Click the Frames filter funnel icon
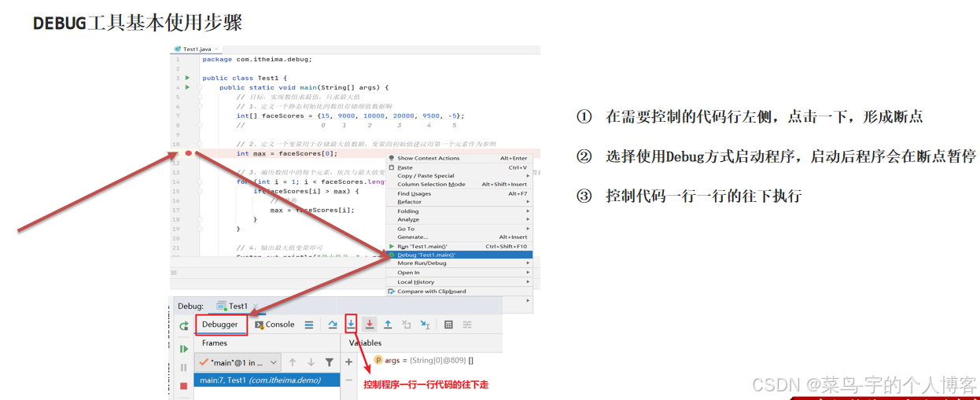Viewport: 980px width, 400px height. tap(329, 362)
